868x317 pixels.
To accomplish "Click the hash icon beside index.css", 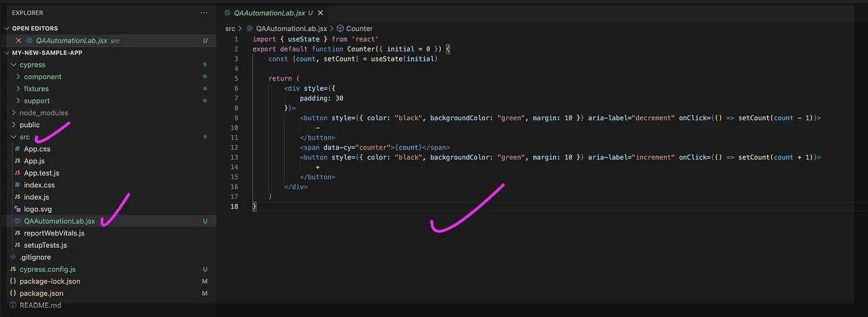I will 17,185.
